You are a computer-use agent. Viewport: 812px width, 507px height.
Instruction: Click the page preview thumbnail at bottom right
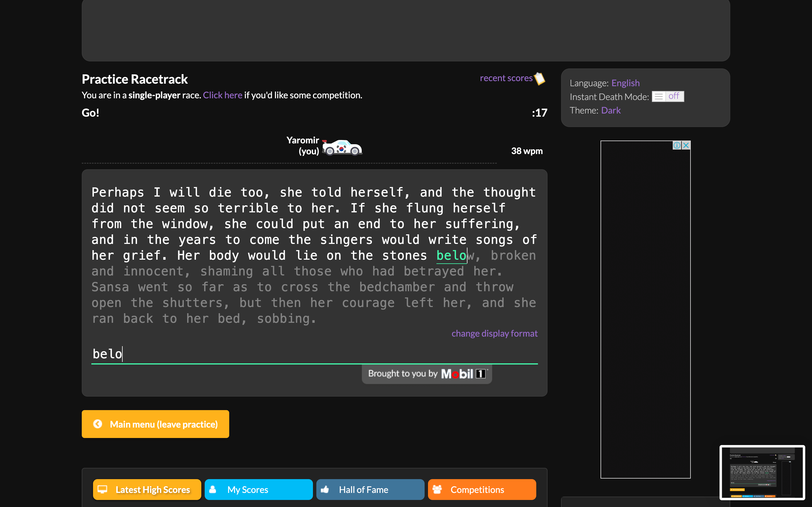pyautogui.click(x=763, y=472)
